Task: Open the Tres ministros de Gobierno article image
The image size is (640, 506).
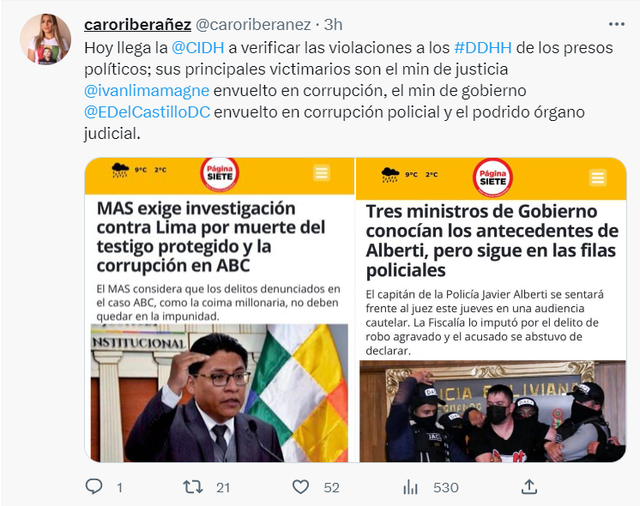Action: pos(493,411)
